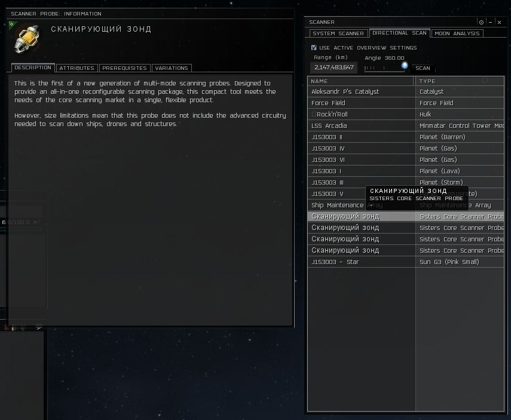
Task: Click the Catalyst type cell
Action: [x=460, y=91]
